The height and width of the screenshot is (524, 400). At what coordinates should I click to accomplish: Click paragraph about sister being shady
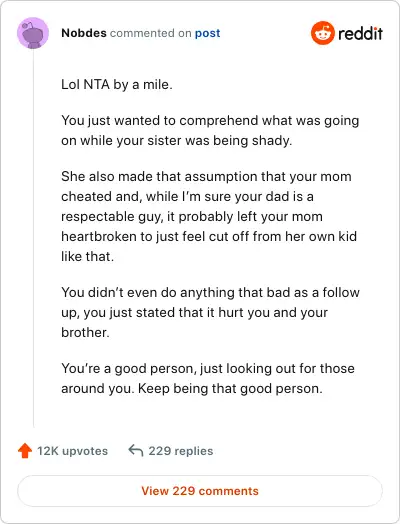pyautogui.click(x=210, y=131)
